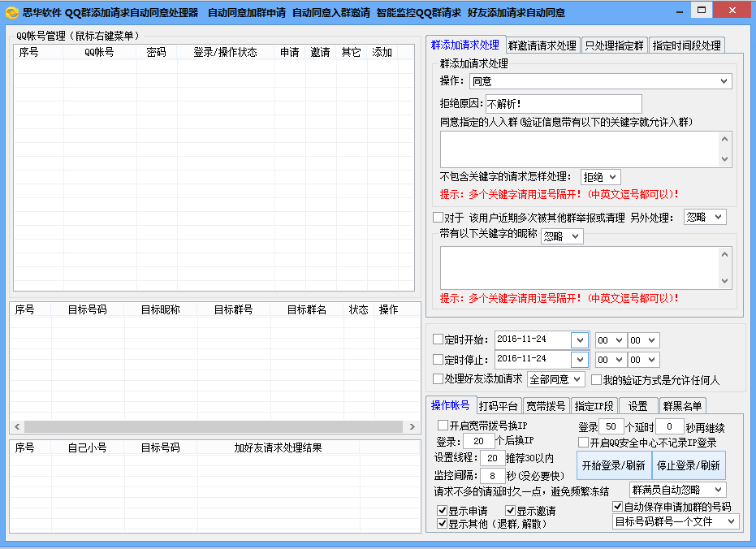
Task: Open the 群黑名单 tab
Action: 682,406
